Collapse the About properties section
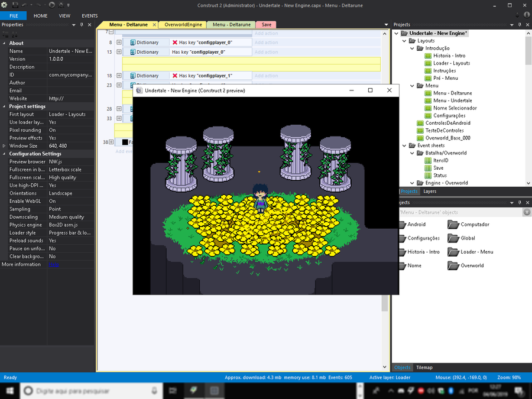 4,43
